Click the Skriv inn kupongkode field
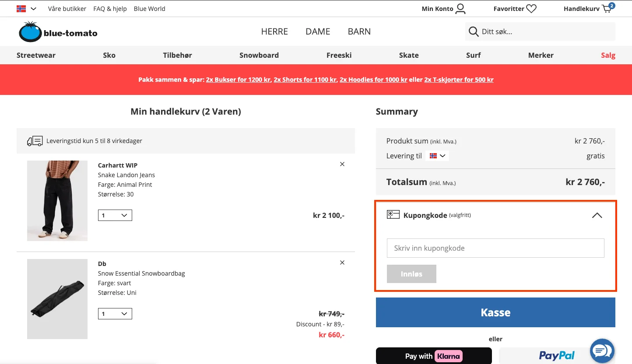This screenshot has height=364, width=632. [x=495, y=248]
